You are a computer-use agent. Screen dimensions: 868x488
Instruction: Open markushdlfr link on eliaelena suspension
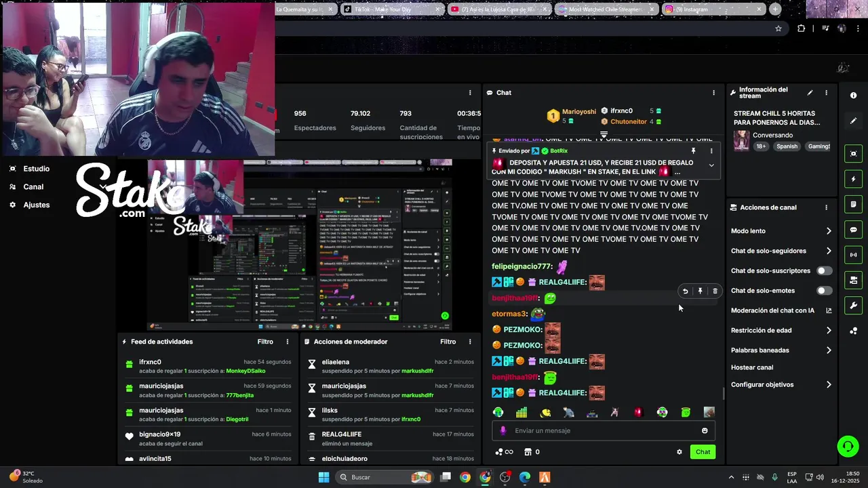417,371
